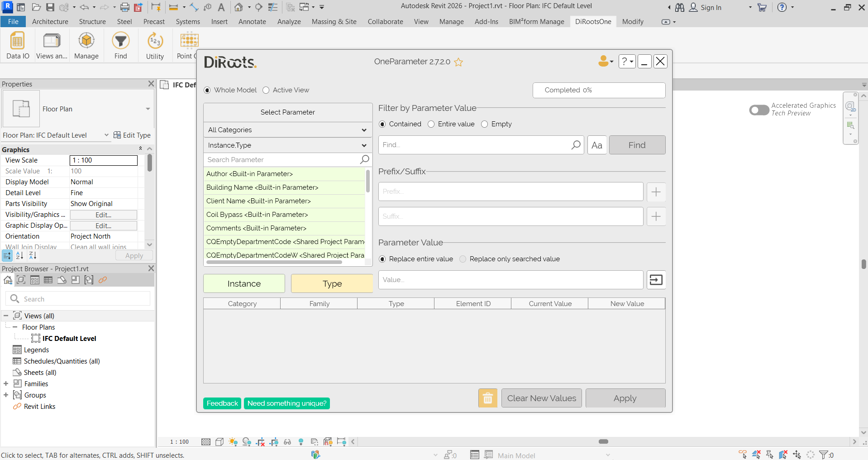The width and height of the screenshot is (868, 460).
Task: Click the Search Parameter magnifier icon
Action: (x=364, y=159)
